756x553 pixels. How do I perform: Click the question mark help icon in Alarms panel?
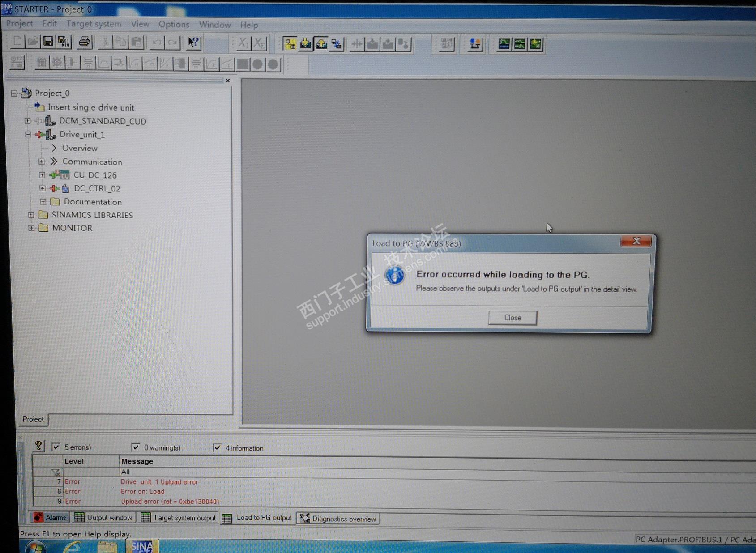click(x=38, y=446)
